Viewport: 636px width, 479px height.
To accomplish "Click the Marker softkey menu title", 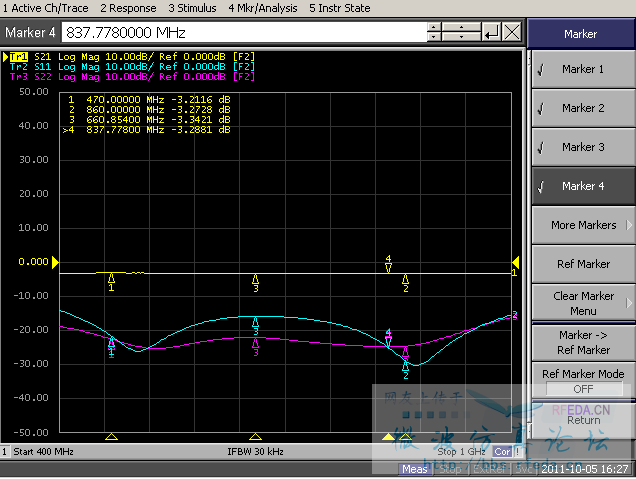I will point(580,34).
